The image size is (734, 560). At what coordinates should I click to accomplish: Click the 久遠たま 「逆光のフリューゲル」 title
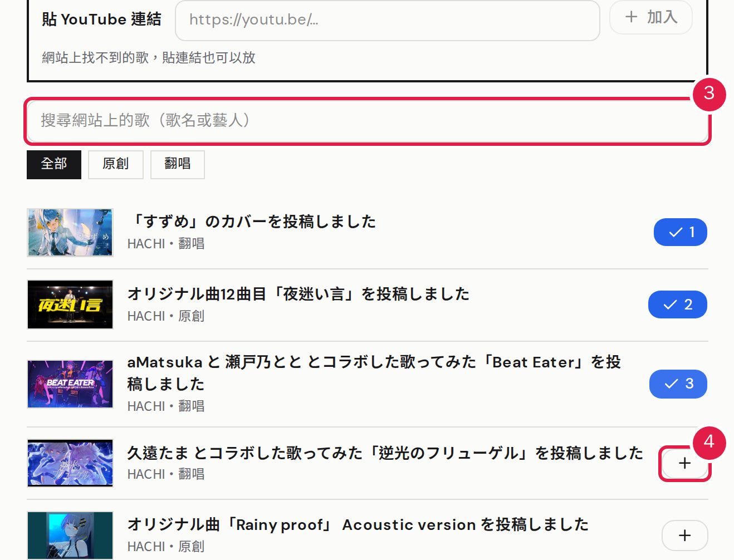click(x=385, y=453)
